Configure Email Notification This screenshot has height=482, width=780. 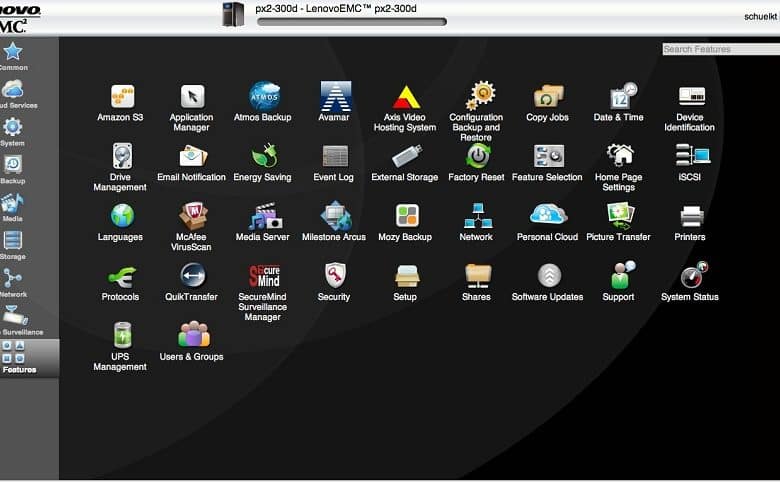(192, 163)
